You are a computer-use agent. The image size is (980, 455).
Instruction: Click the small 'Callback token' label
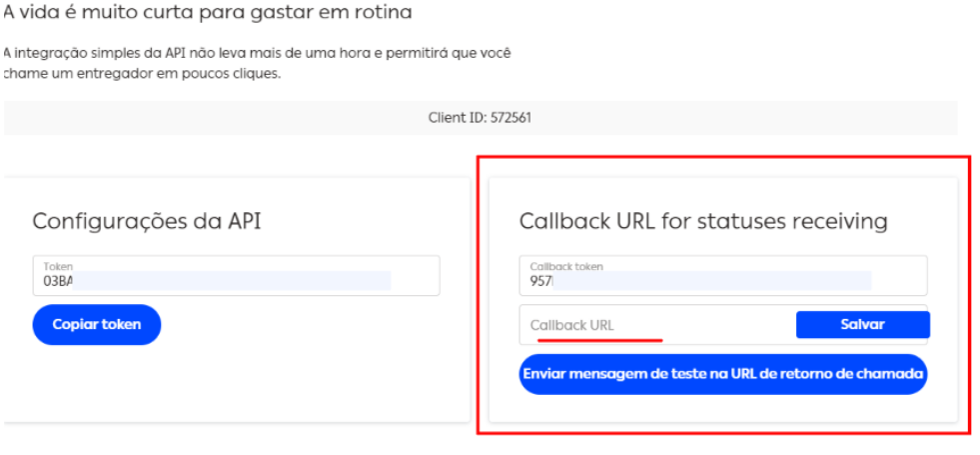coord(566,267)
